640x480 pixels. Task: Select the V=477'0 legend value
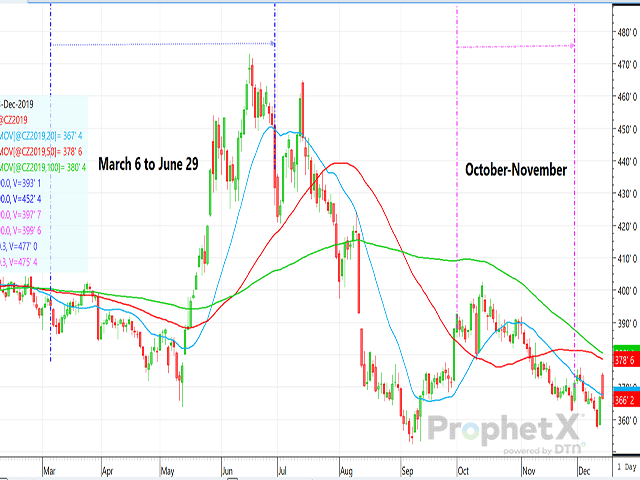click(19, 246)
